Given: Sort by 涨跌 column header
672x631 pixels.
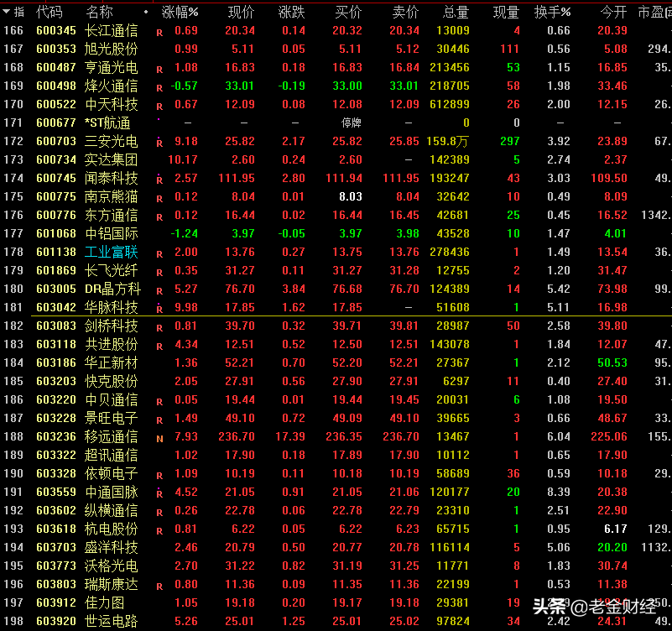Looking at the screenshot, I should click(291, 12).
